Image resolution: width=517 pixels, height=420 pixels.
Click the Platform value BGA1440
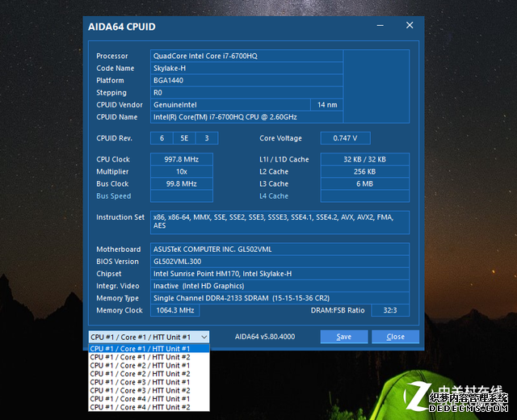tap(246, 80)
